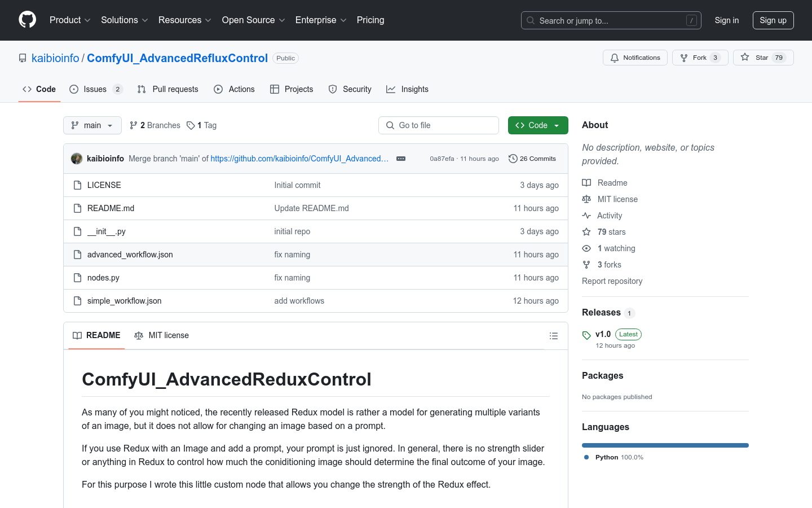Open the Product dropdown menu
Image resolution: width=812 pixels, height=508 pixels.
(x=70, y=20)
